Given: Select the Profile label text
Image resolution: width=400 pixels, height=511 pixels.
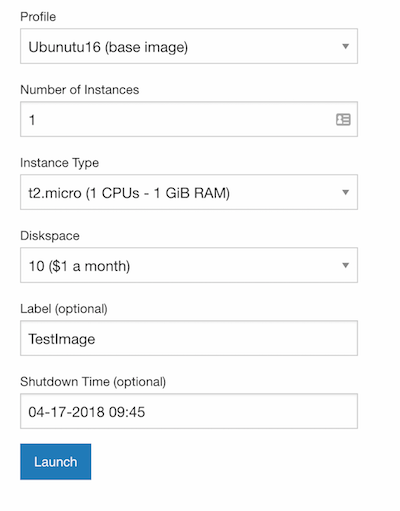Looking at the screenshot, I should (x=38, y=17).
